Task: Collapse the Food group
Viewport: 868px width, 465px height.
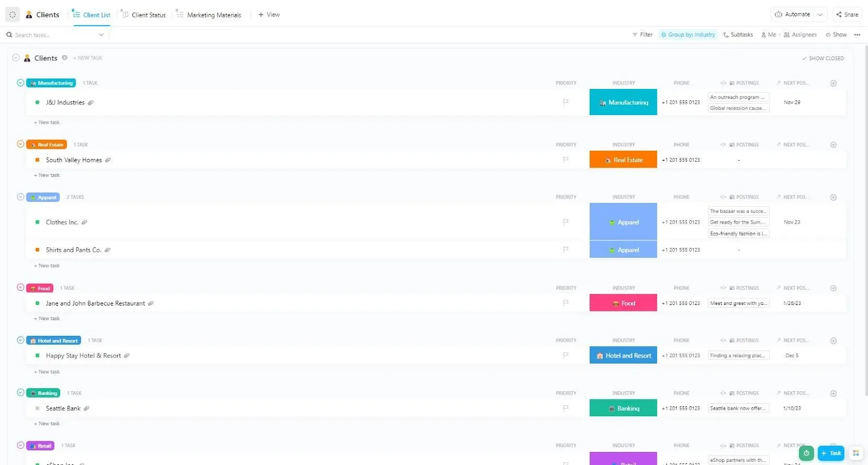Action: tap(21, 288)
